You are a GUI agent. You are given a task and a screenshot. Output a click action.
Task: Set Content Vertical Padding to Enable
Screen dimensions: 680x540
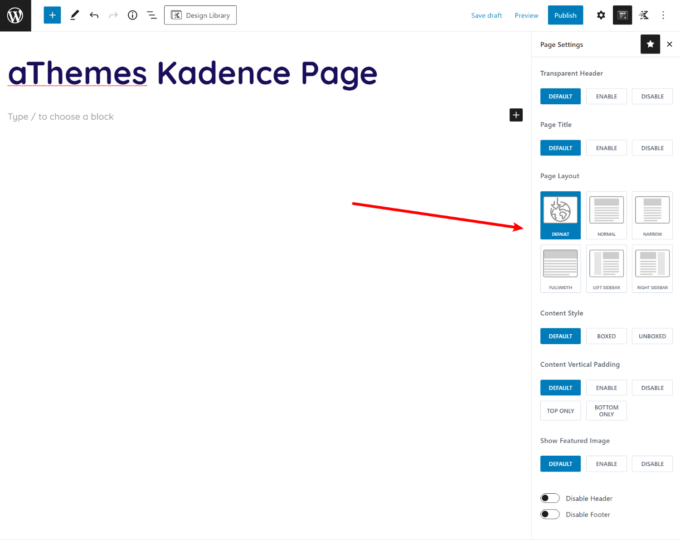(x=606, y=388)
